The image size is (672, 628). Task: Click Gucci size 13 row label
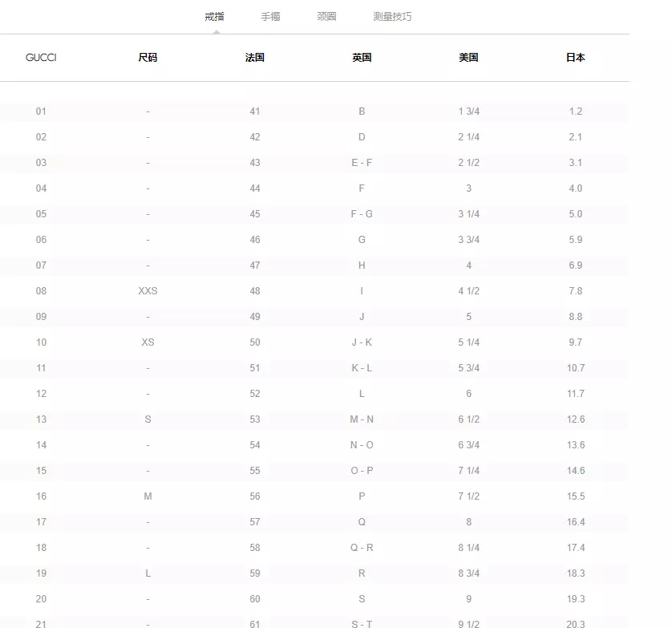click(x=41, y=419)
